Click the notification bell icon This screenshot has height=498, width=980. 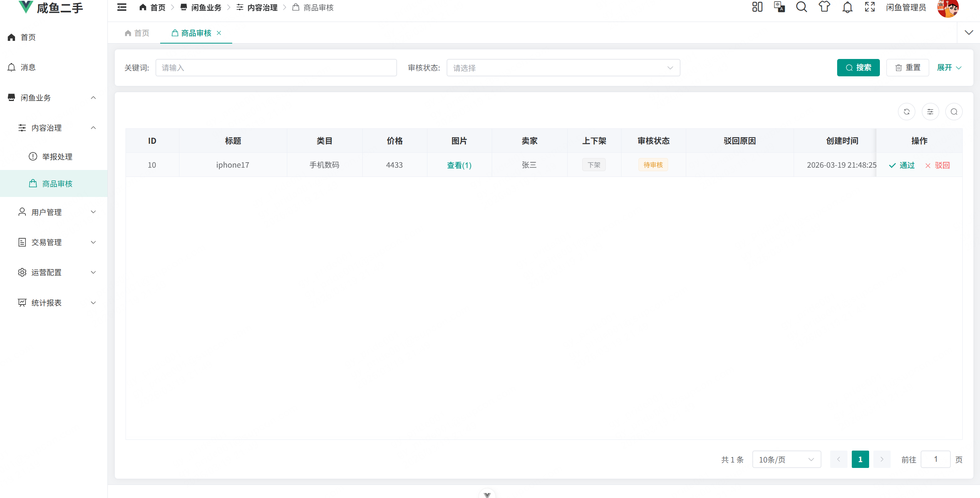coord(847,7)
